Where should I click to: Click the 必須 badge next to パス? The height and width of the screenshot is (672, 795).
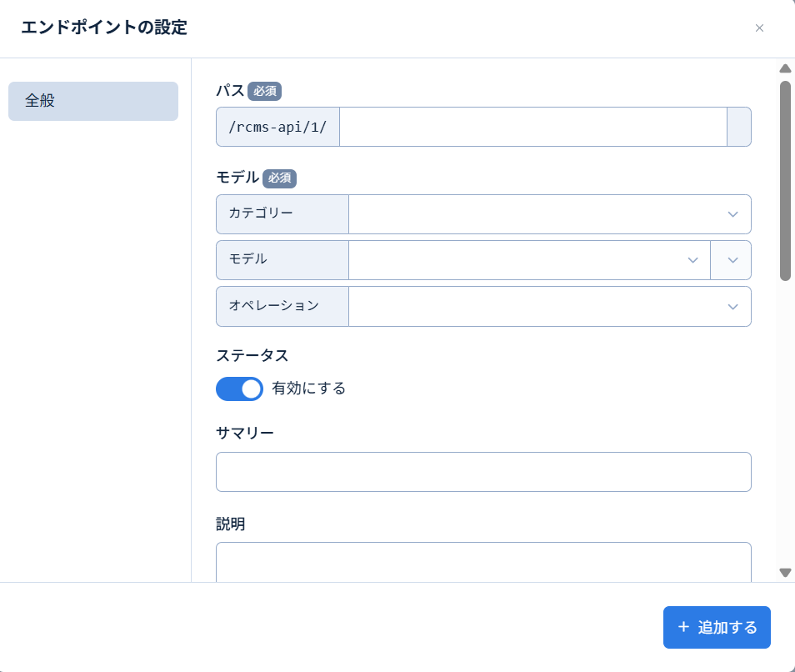click(264, 92)
